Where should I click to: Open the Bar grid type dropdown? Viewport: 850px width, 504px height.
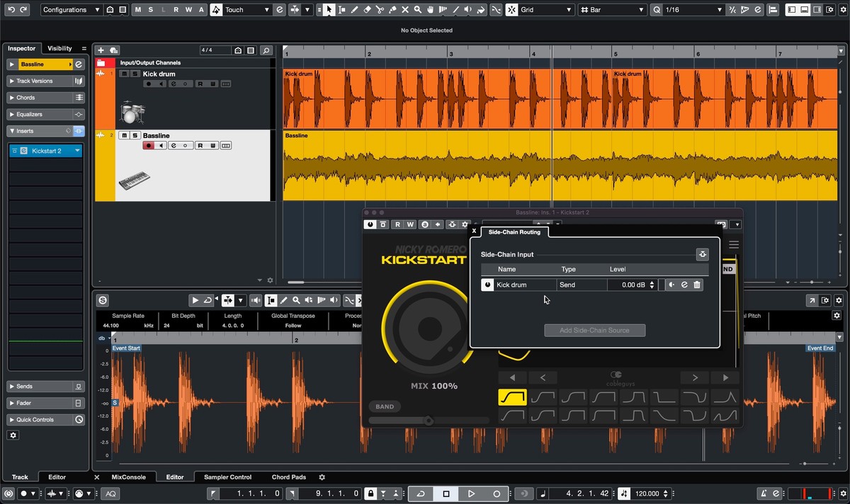[x=612, y=10]
